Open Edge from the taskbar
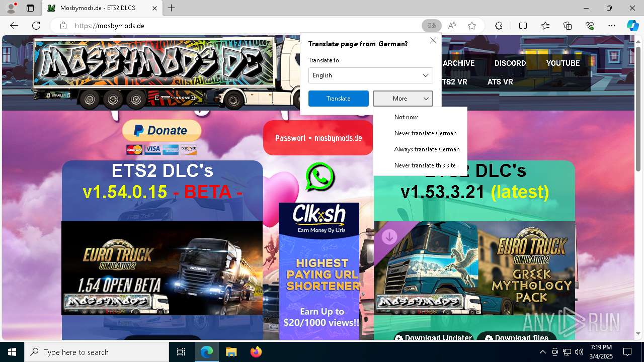The height and width of the screenshot is (362, 644). [x=207, y=352]
